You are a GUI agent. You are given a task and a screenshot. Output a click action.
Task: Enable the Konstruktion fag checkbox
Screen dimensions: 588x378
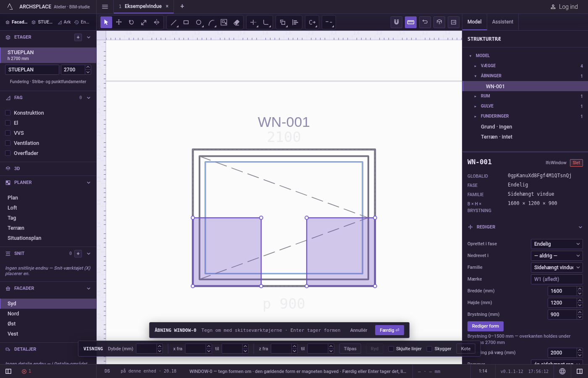click(8, 113)
